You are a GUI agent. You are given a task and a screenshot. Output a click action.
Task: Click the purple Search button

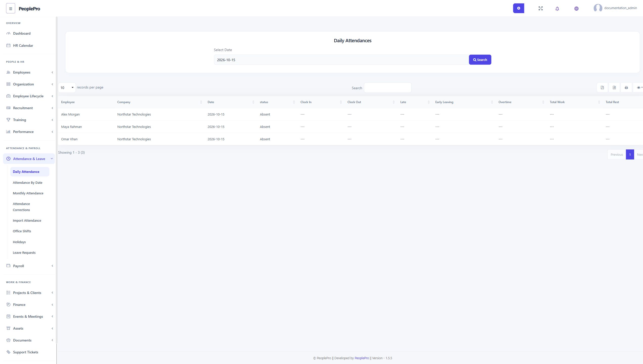point(480,60)
